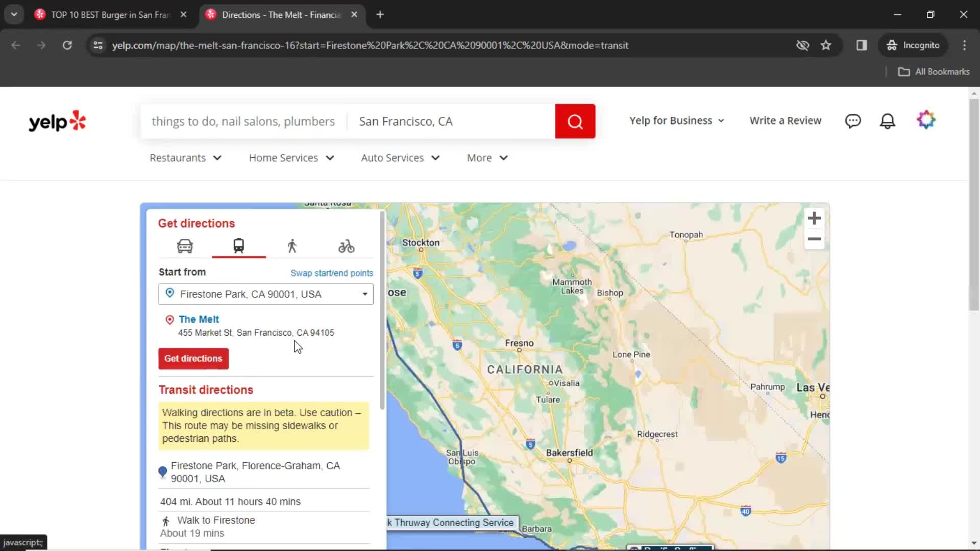Click the page vertical scrollbar

click(974, 204)
